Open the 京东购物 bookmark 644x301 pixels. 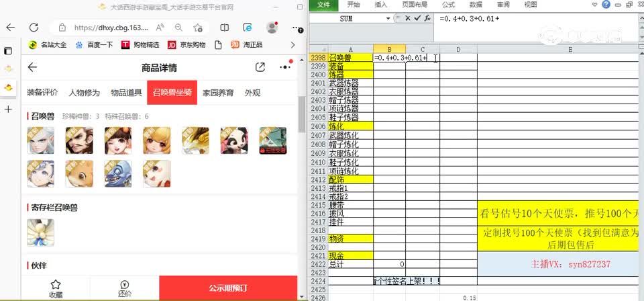186,45
